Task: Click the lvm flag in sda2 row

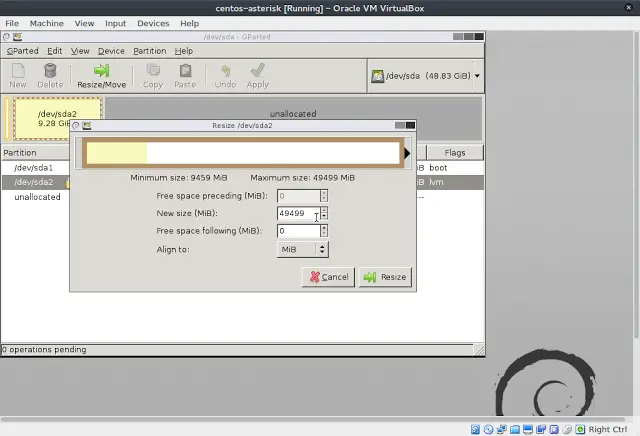Action: pos(436,182)
